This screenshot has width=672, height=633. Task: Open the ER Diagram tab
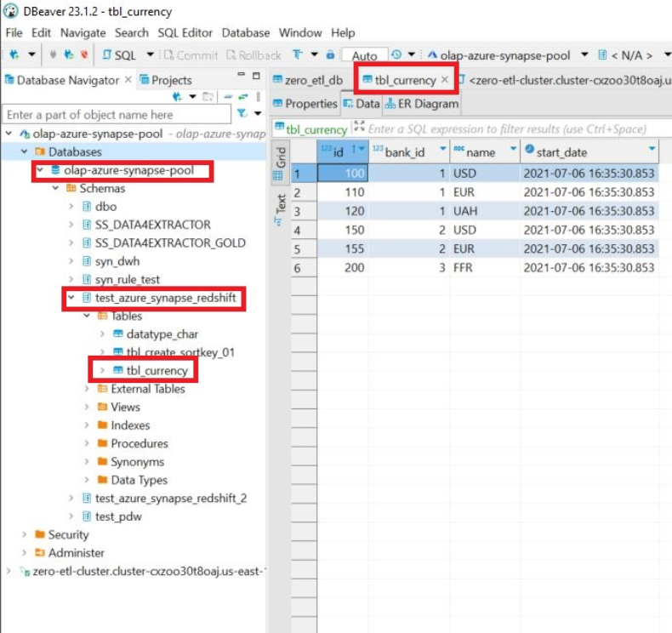tap(422, 104)
